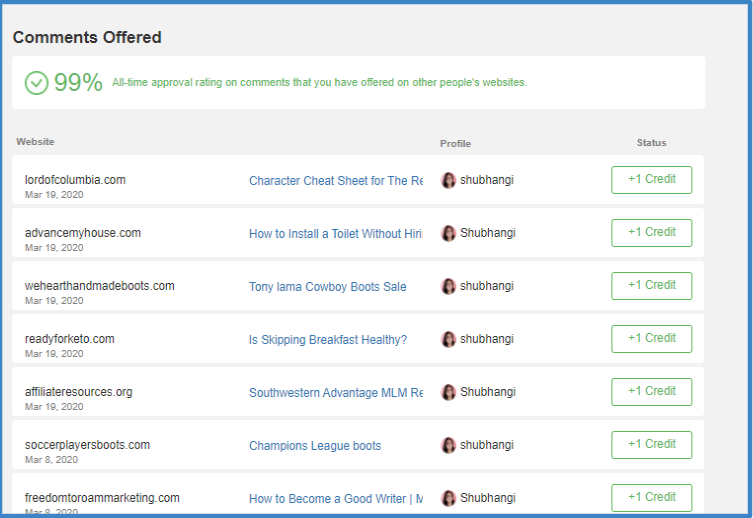The image size is (753, 518).
Task: Click the green approval checkmark icon
Action: coord(36,83)
